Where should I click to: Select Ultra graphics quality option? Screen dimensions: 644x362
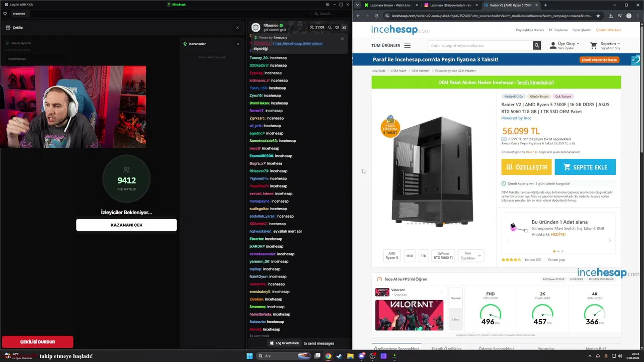(x=455, y=319)
